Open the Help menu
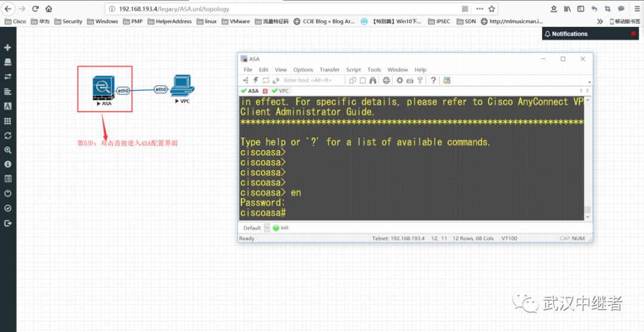Viewport: 644px width, 332px height. click(420, 70)
